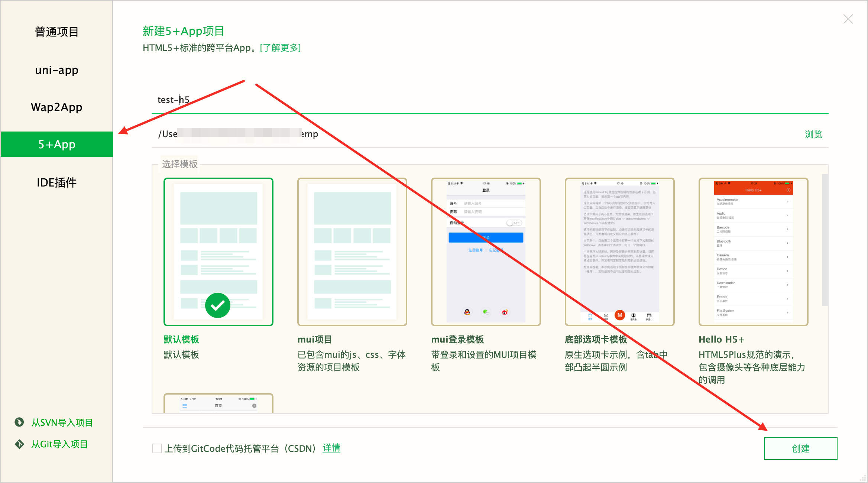
Task: Click the SVN import icon
Action: pyautogui.click(x=19, y=422)
